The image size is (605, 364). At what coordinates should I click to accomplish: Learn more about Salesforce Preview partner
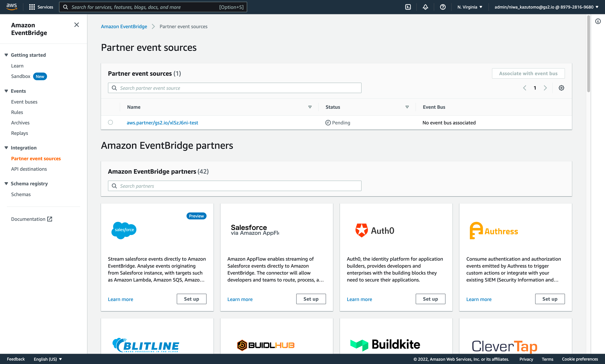point(121,299)
